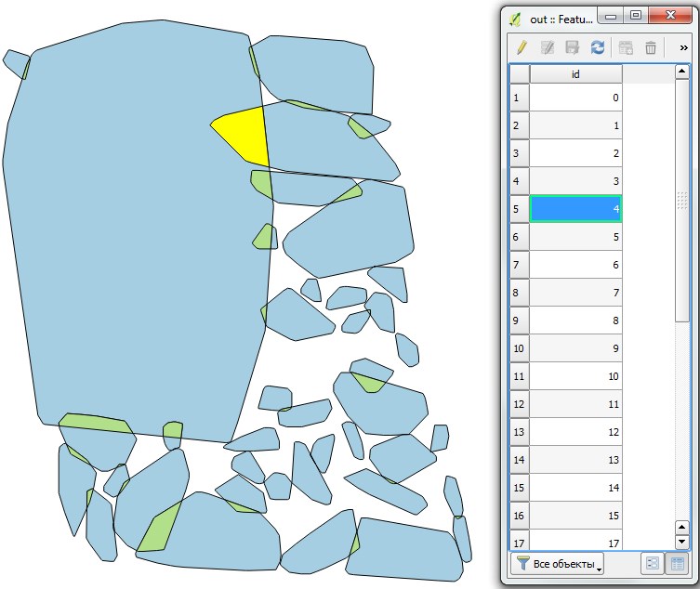700x589 pixels.
Task: Open the 'Все объекты' filter dropdown
Action: pos(557,564)
